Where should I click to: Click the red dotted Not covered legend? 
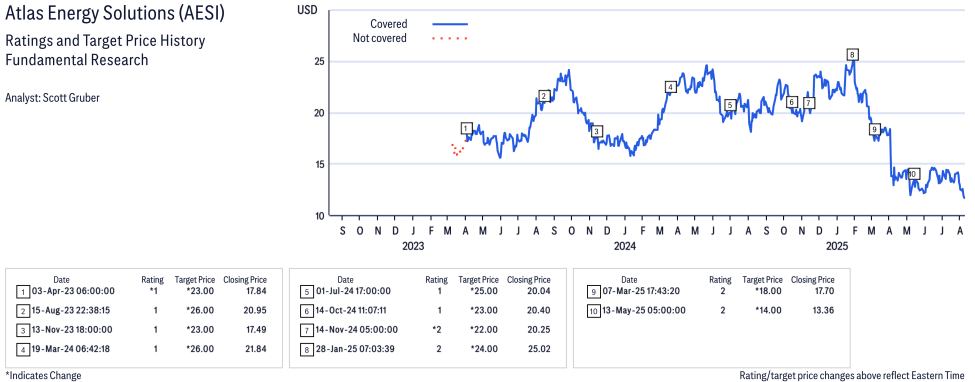click(450, 39)
